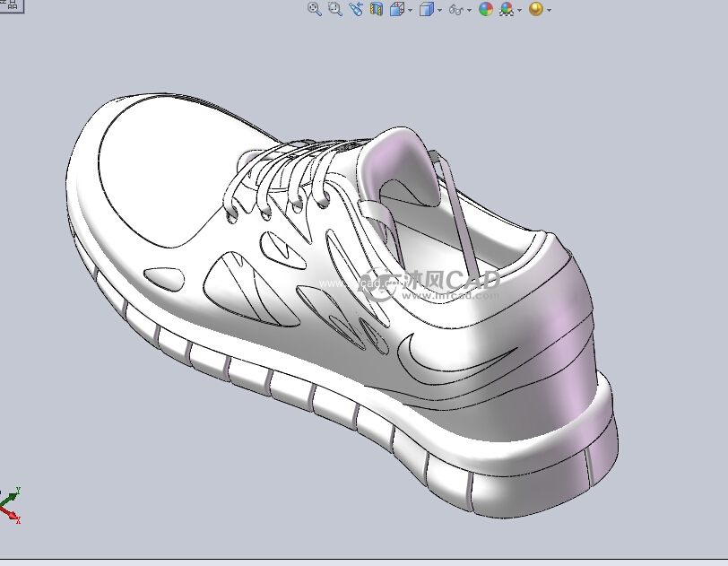Activate the Zoom to Area tool
Viewport: 728px width, 566px height.
click(334, 9)
